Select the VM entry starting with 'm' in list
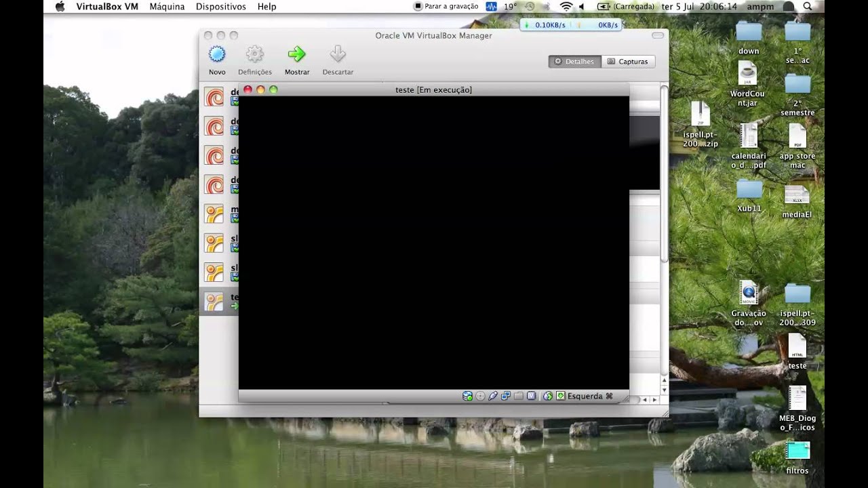This screenshot has height=488, width=868. point(219,214)
